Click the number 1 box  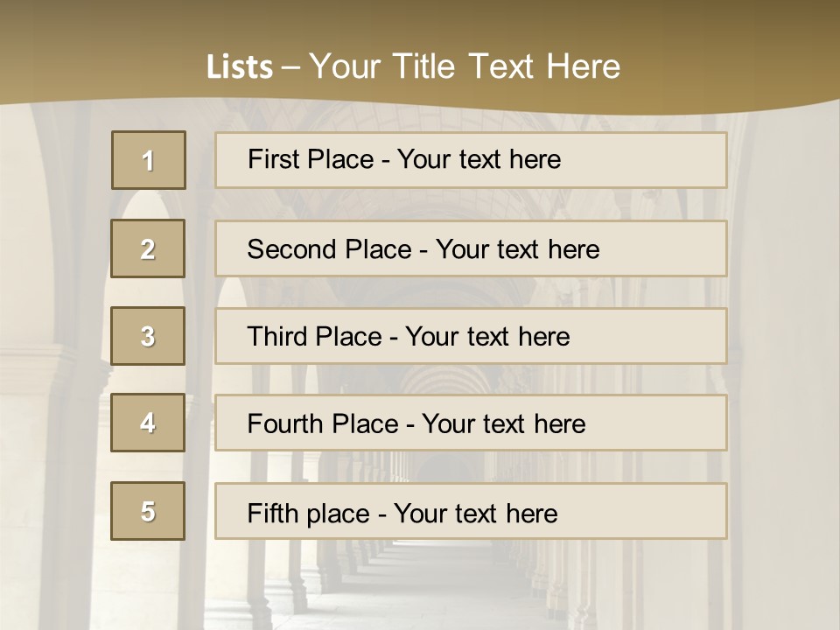(149, 160)
